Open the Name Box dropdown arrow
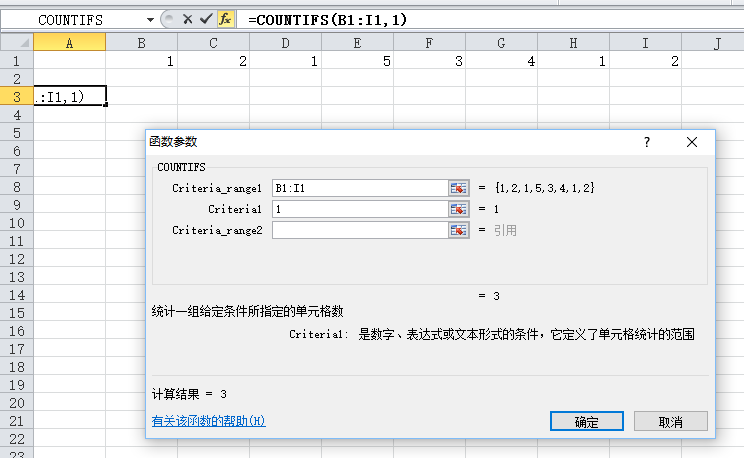The image size is (744, 458). 150,20
